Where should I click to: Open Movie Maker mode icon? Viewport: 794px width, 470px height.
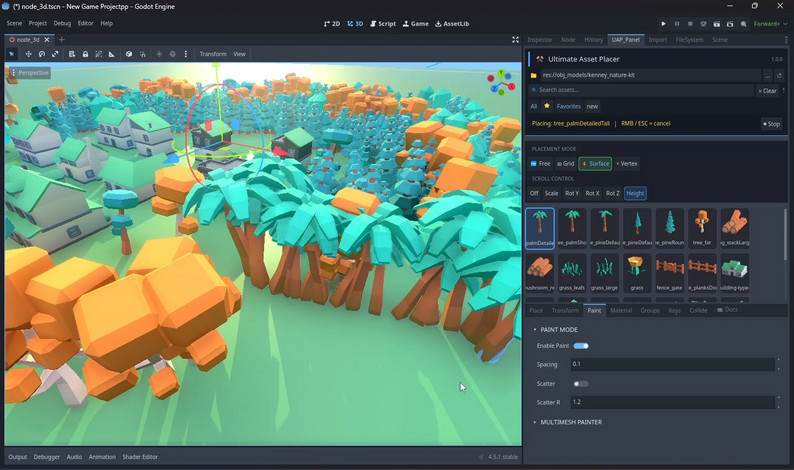coord(743,24)
